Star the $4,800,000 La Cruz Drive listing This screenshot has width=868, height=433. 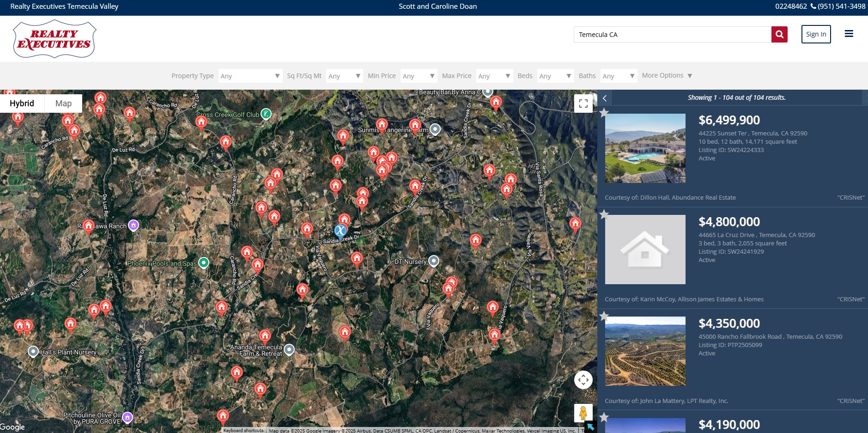(x=604, y=214)
